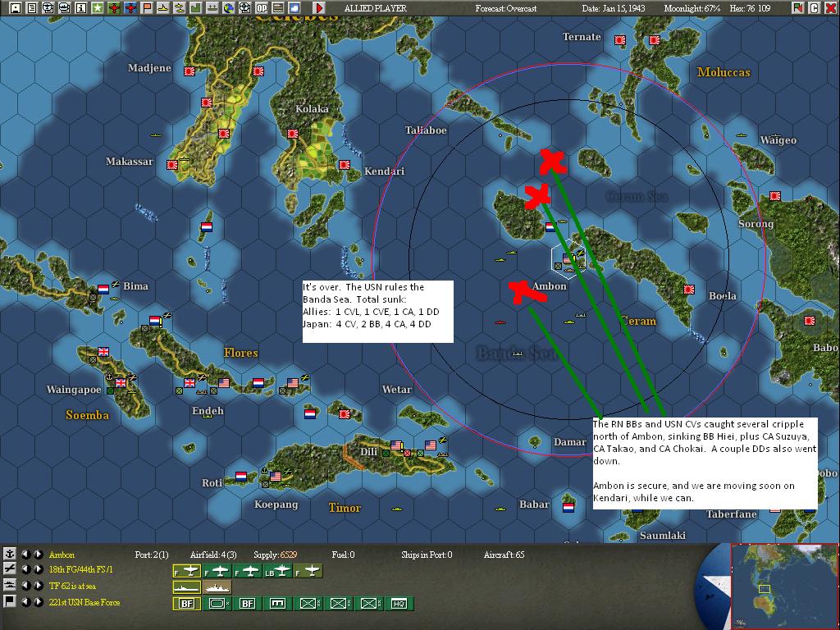Click the white star on green icon
This screenshot has height=630, width=840.
tap(97, 8)
